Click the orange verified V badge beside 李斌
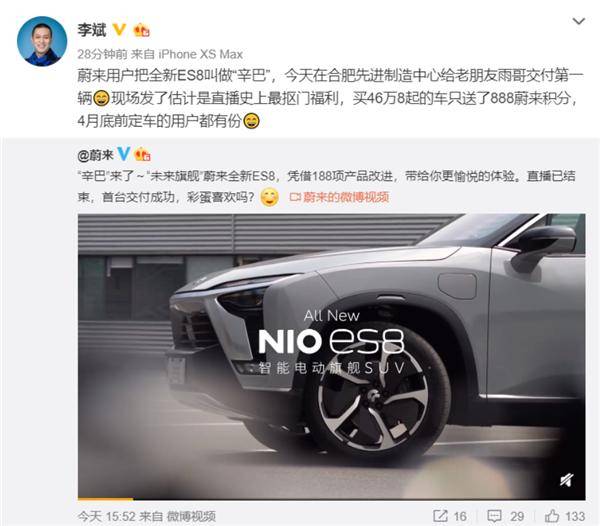 [x=119, y=29]
